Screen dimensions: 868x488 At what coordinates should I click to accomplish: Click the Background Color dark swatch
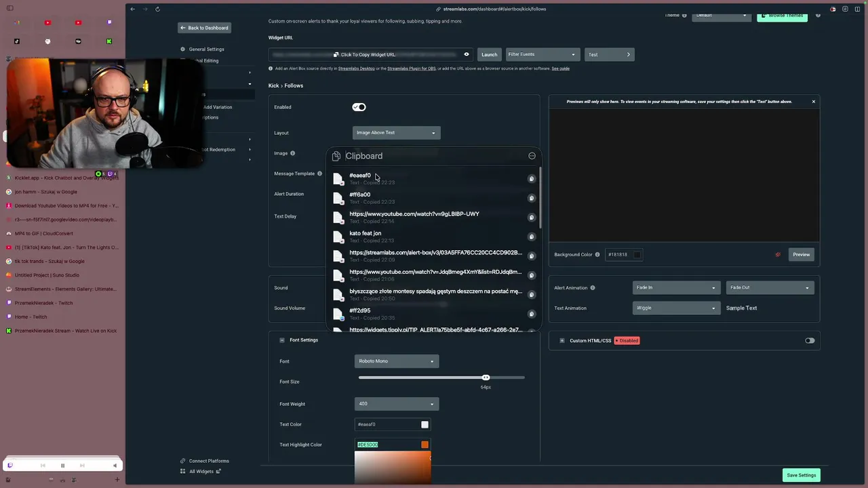point(636,255)
